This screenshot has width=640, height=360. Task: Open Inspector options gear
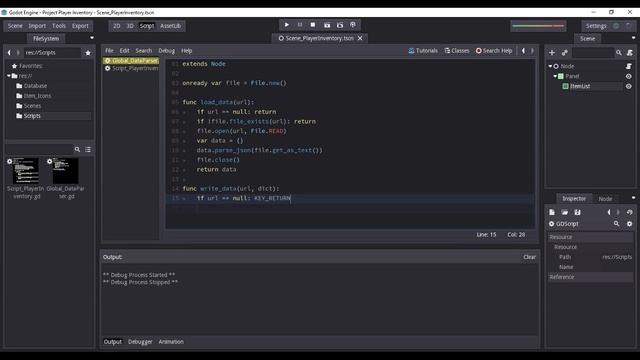tap(629, 224)
